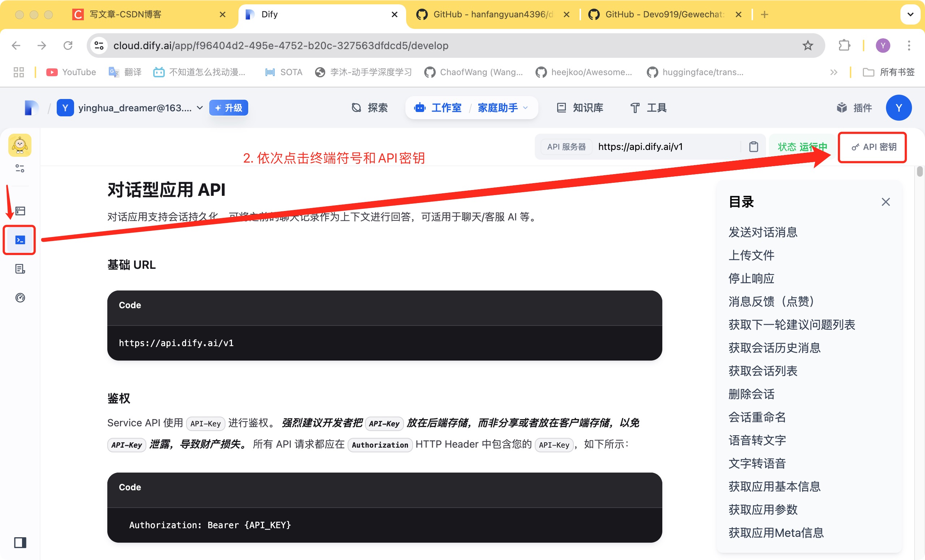
Task: Click the page vertical scrollbar thumb
Action: tap(919, 171)
